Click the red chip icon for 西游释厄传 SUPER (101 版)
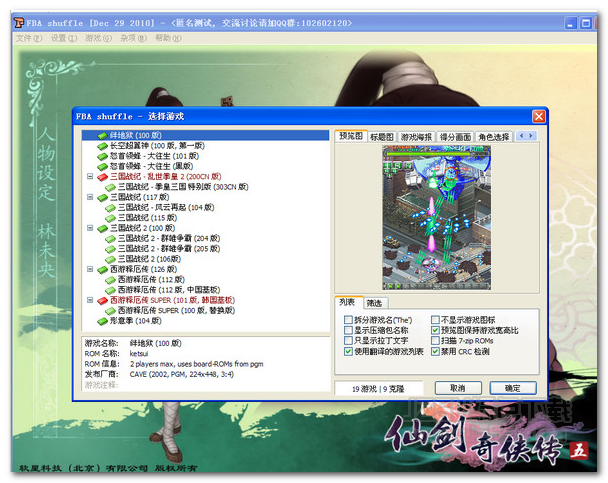 pyautogui.click(x=102, y=300)
